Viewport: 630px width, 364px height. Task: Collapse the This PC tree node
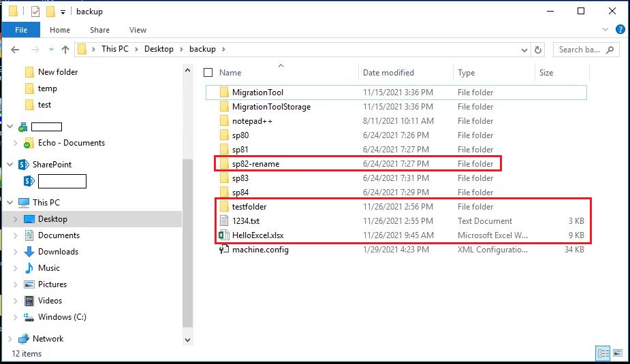pos(10,203)
